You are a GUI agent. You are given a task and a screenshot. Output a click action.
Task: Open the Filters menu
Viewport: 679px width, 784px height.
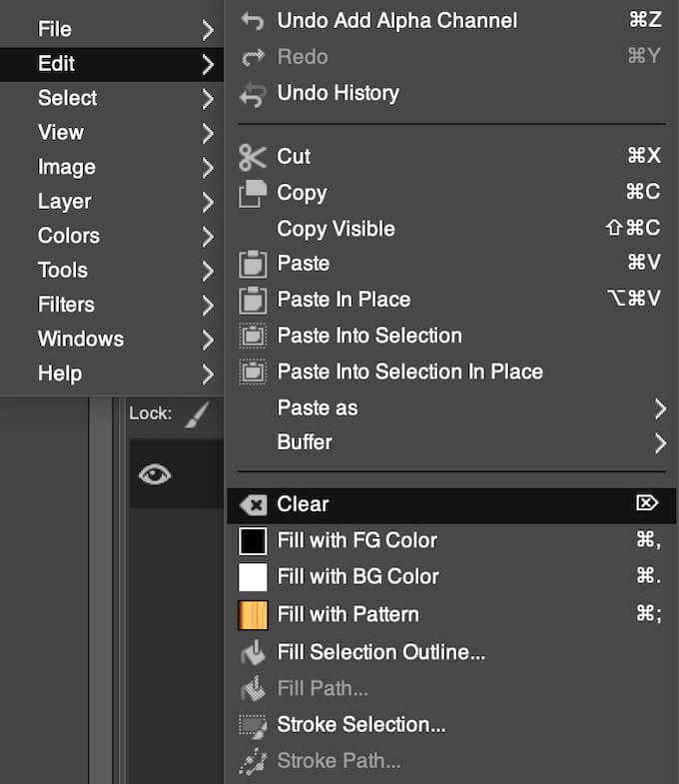66,305
